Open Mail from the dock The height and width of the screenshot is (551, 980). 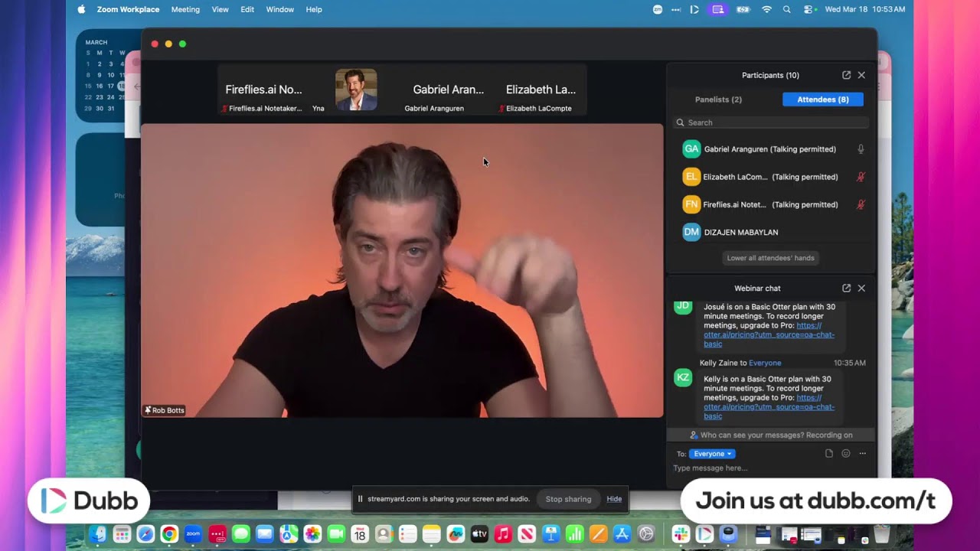click(x=264, y=534)
